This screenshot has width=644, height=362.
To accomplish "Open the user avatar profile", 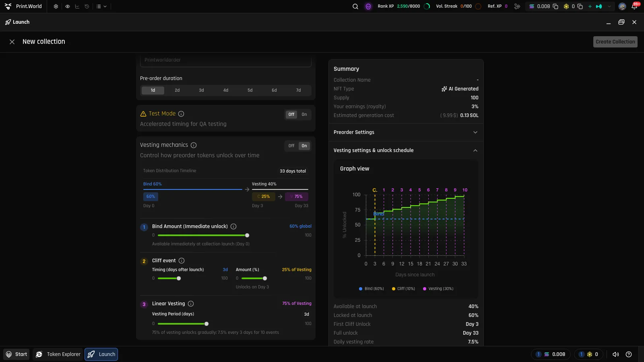I will click(622, 6).
